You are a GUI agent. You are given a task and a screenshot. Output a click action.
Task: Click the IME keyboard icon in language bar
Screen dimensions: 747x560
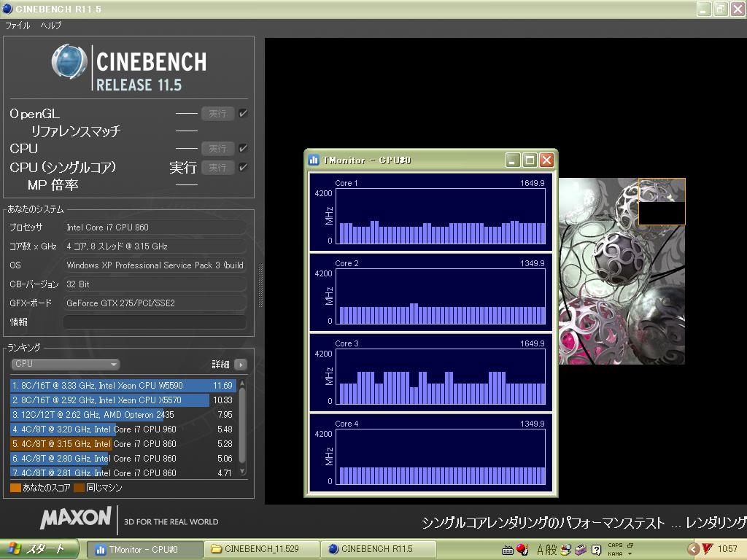click(508, 549)
